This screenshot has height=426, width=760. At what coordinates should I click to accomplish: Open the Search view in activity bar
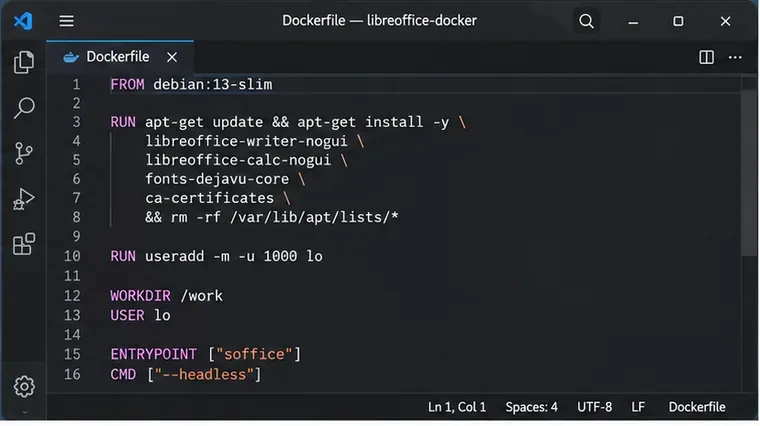[x=24, y=108]
